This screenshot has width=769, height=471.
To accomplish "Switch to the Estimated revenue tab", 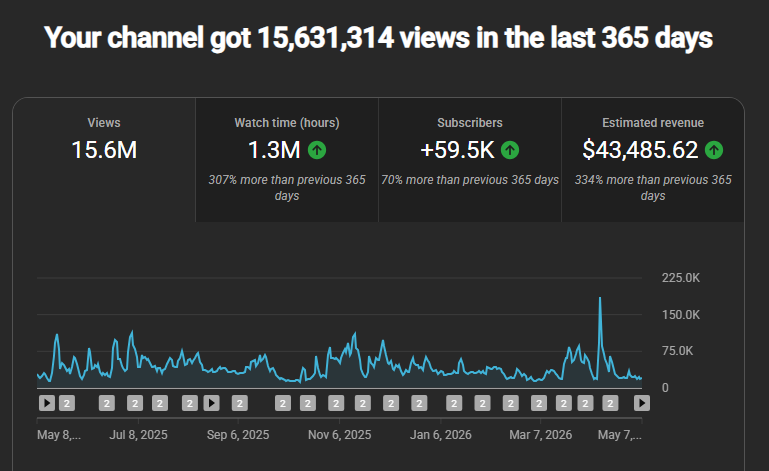I will click(653, 160).
